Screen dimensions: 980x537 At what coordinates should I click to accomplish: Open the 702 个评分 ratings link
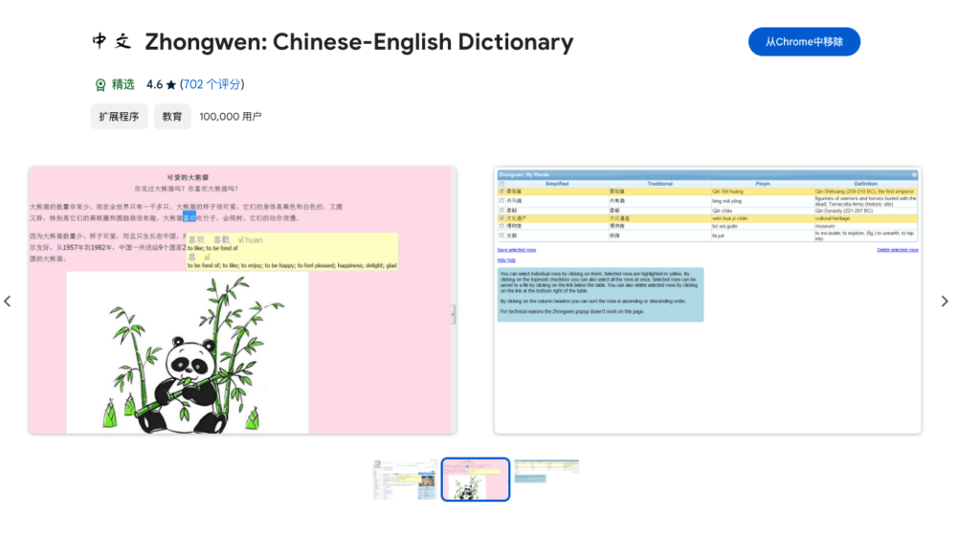click(212, 84)
